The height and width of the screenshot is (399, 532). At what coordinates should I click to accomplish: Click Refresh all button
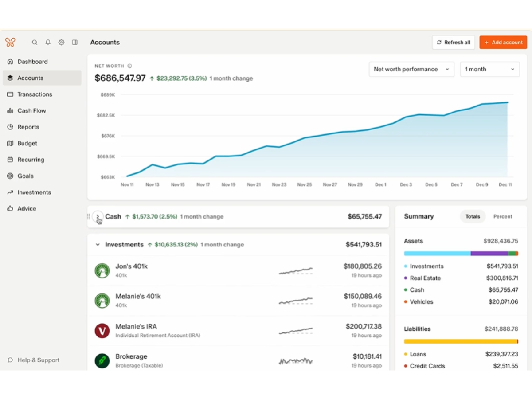pyautogui.click(x=454, y=43)
